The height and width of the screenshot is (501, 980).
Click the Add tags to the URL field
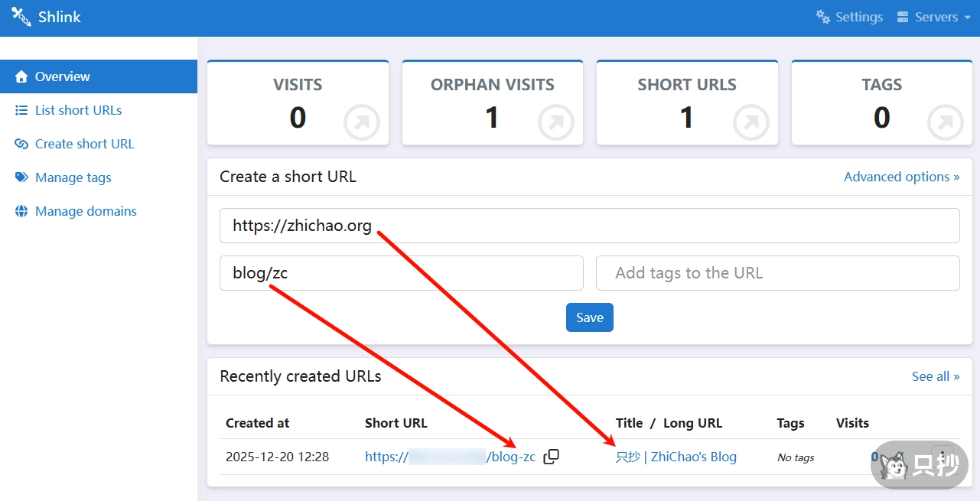click(777, 273)
